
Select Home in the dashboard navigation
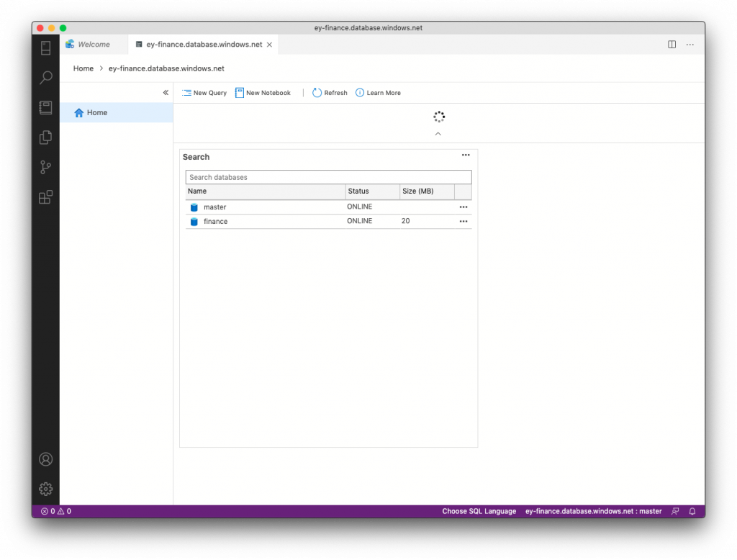pyautogui.click(x=117, y=113)
